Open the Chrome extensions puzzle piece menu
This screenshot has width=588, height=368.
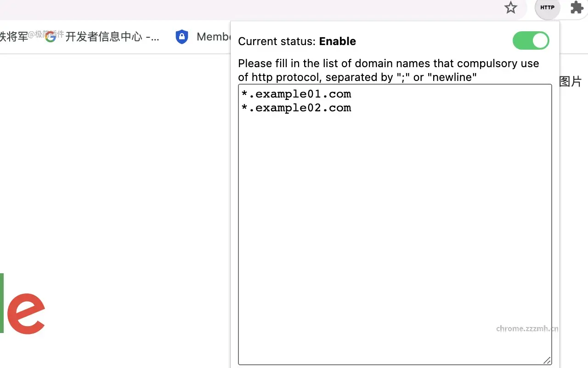tap(576, 8)
